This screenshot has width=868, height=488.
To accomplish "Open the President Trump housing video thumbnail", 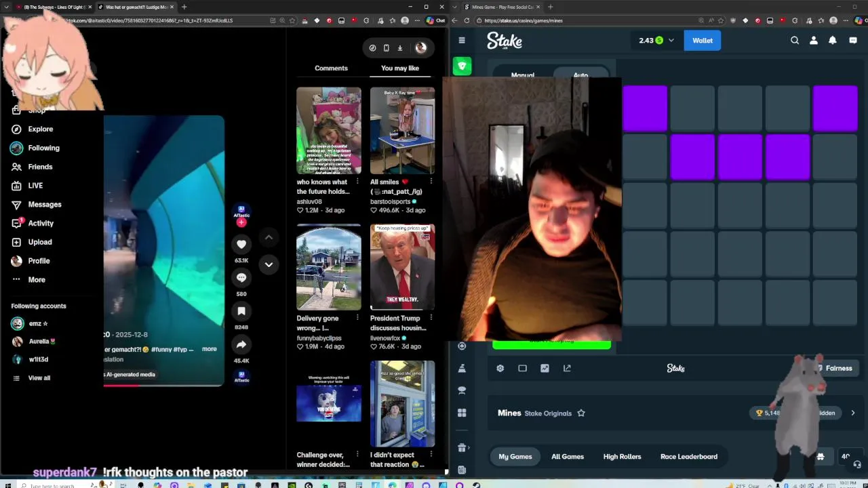I will pos(402,267).
